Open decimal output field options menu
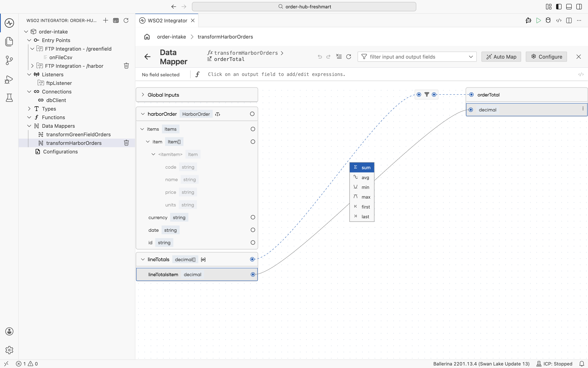Screen dimensions: 588x368 (583, 109)
